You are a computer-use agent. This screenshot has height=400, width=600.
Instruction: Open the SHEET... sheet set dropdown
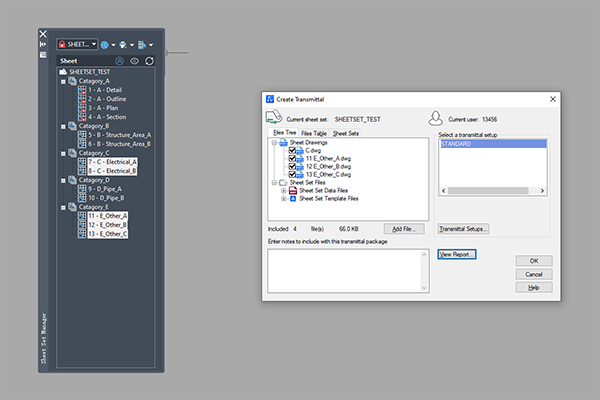77,44
